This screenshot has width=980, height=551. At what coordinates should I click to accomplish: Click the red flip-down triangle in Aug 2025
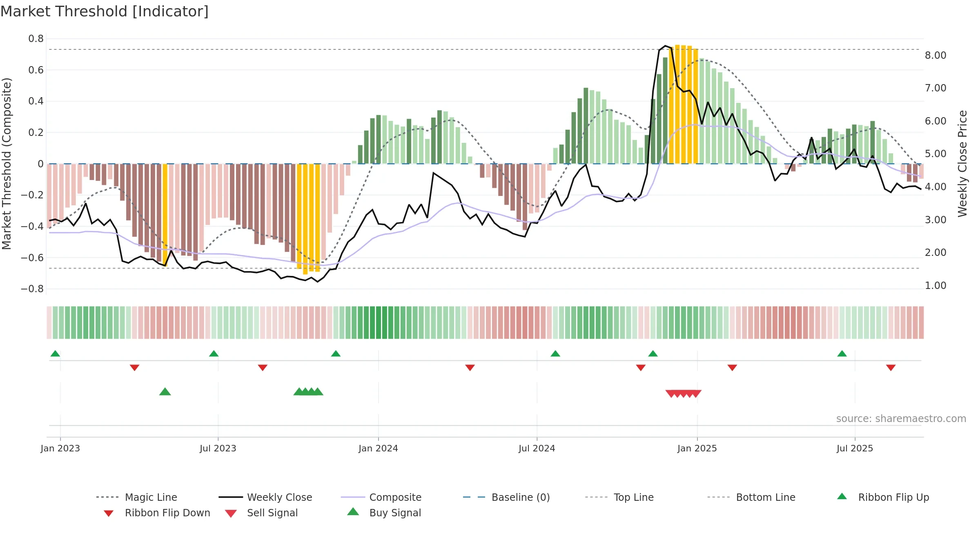coord(891,368)
